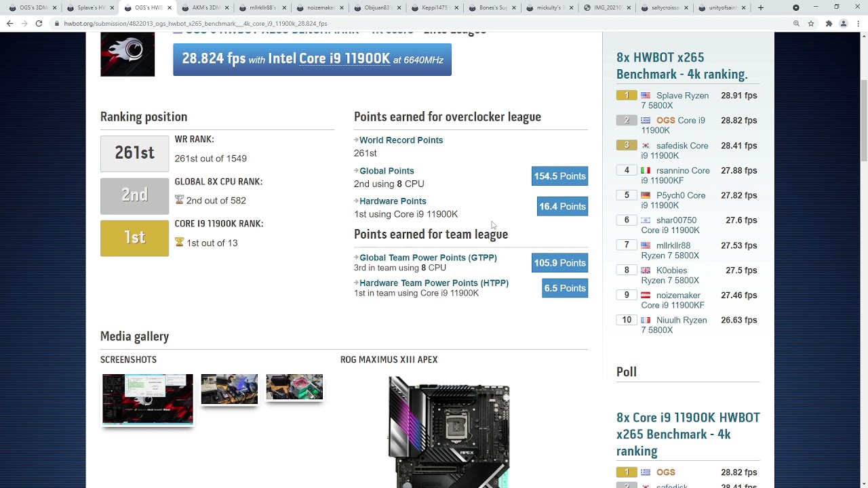This screenshot has width=868, height=488.
Task: Click the 261st world rank badge
Action: tap(134, 153)
